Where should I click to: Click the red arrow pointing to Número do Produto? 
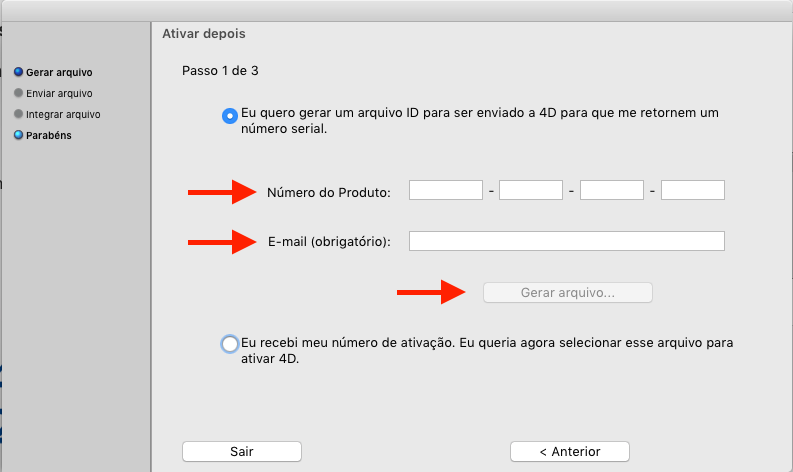224,191
